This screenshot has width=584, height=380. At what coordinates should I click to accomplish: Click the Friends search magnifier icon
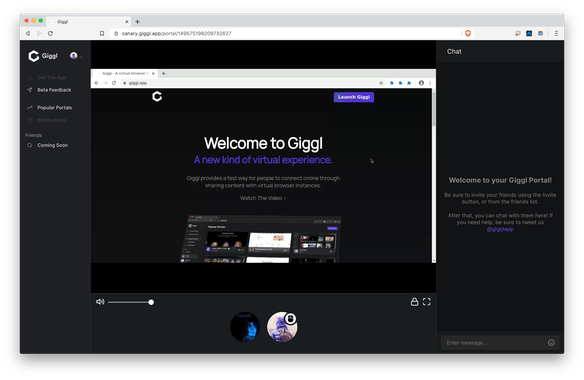tap(29, 145)
